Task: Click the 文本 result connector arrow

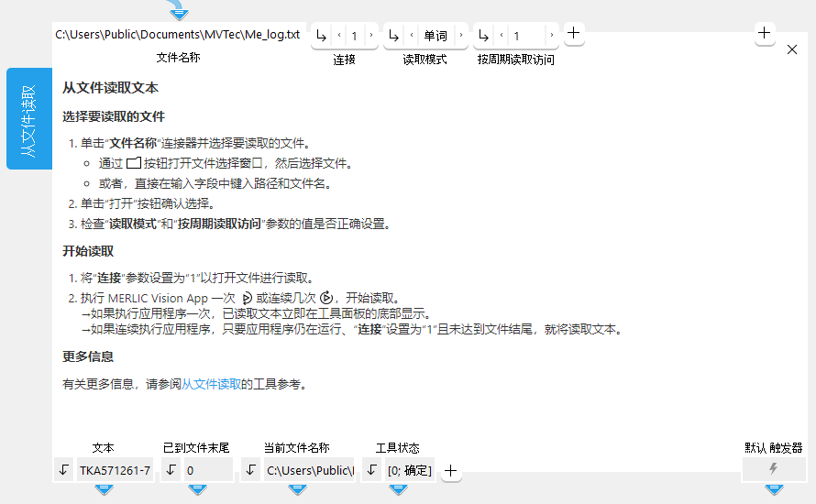Action: pyautogui.click(x=63, y=470)
